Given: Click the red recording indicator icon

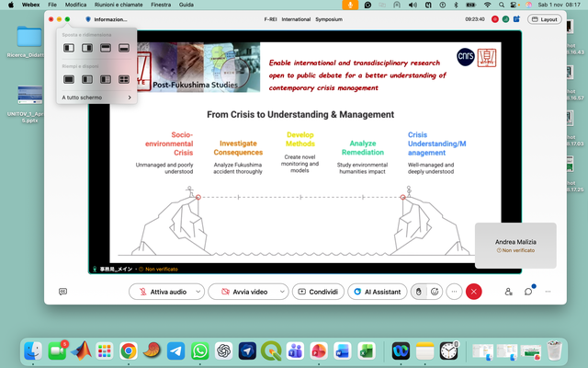Looking at the screenshot, I should (495, 19).
